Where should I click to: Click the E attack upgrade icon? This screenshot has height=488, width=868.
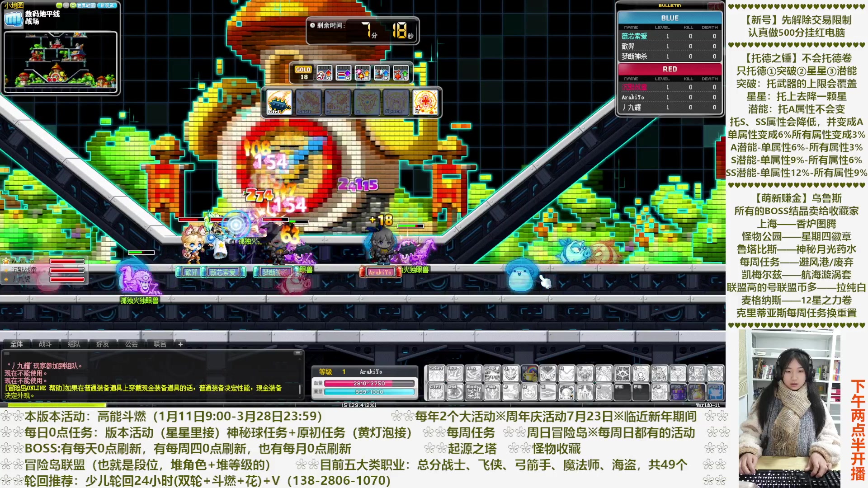pos(363,73)
